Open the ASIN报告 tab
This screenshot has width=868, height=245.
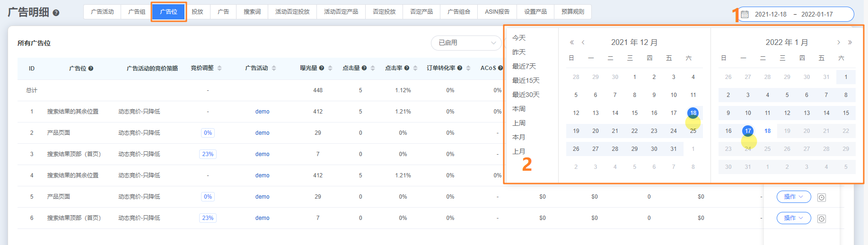point(497,12)
